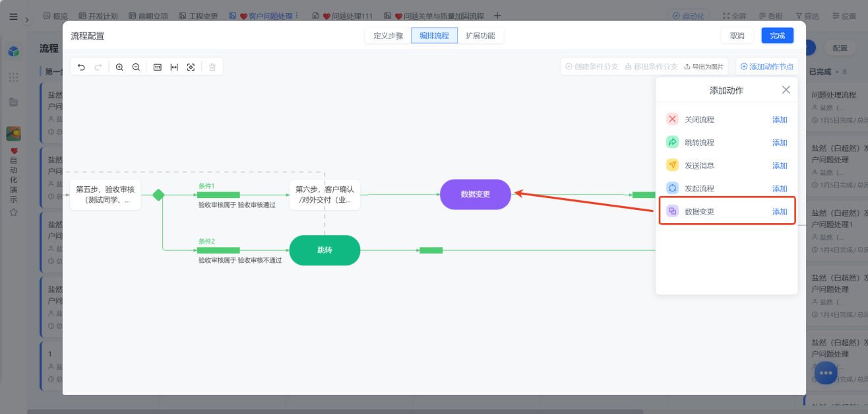
Task: Open the 开发计划 tab
Action: pyautogui.click(x=100, y=16)
